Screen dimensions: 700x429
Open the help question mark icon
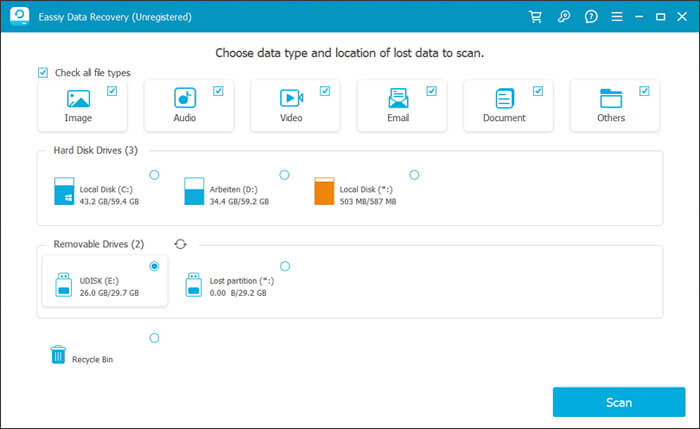click(x=590, y=17)
